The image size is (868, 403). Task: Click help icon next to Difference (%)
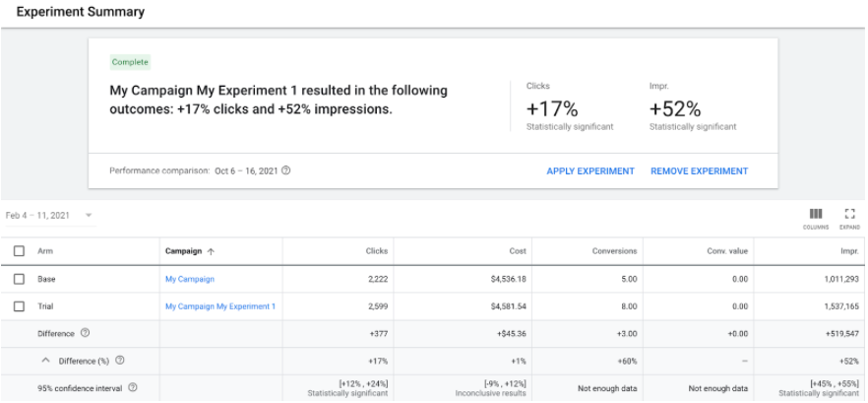(120, 361)
